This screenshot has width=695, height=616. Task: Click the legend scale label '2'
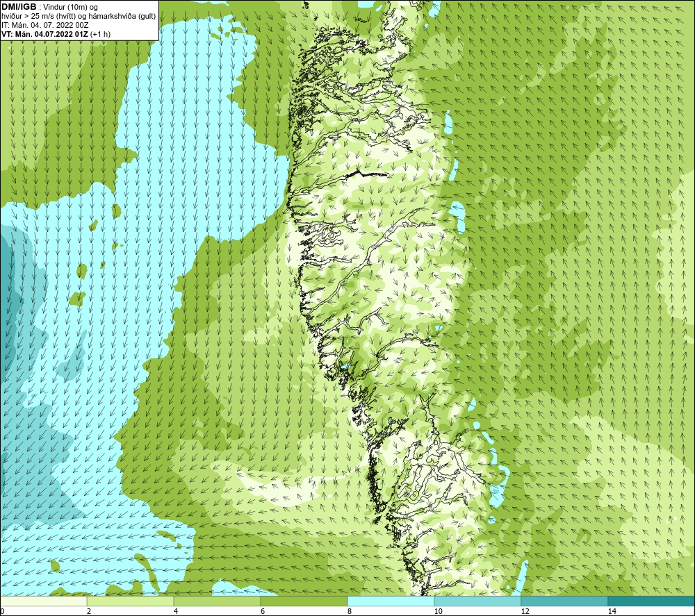click(89, 611)
